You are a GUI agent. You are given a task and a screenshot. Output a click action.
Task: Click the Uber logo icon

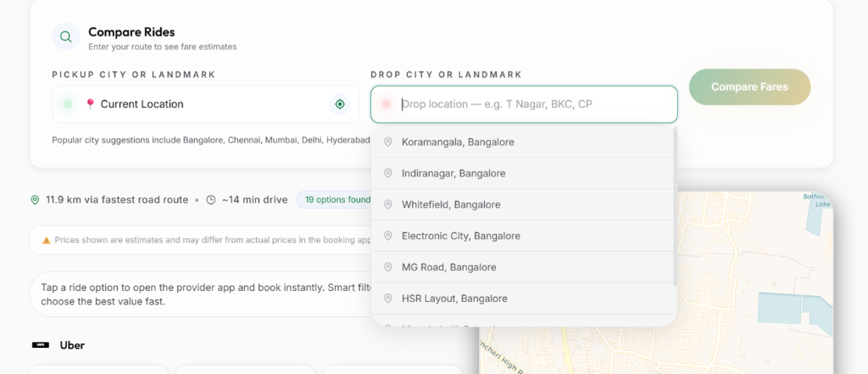(41, 345)
